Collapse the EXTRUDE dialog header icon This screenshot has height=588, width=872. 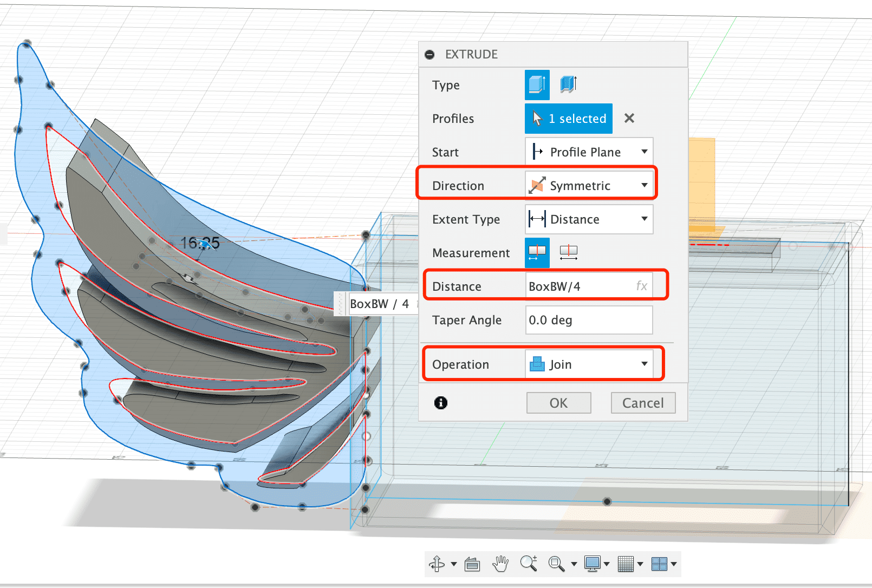point(430,54)
